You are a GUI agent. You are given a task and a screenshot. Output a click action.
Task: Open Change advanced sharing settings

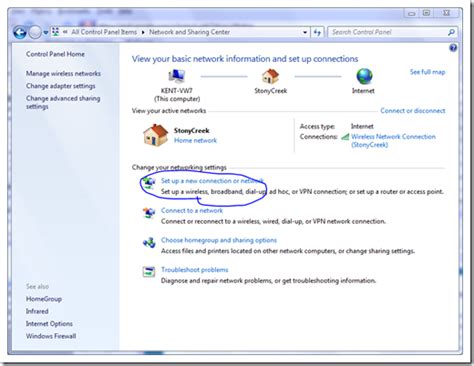coord(63,102)
